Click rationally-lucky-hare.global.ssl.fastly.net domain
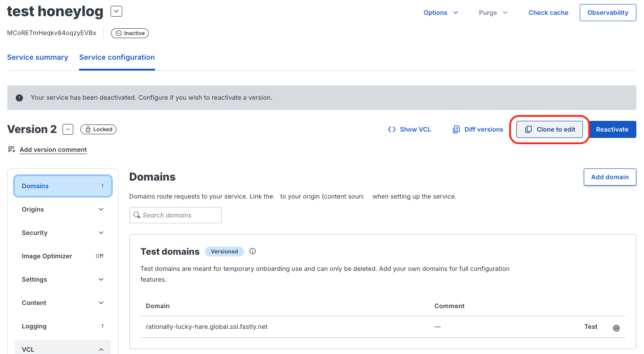This screenshot has width=644, height=354. point(207,327)
